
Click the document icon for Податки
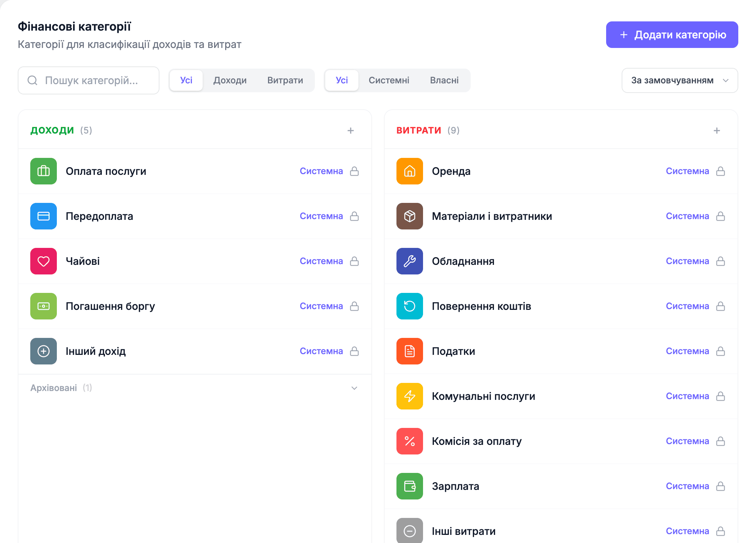[410, 351]
